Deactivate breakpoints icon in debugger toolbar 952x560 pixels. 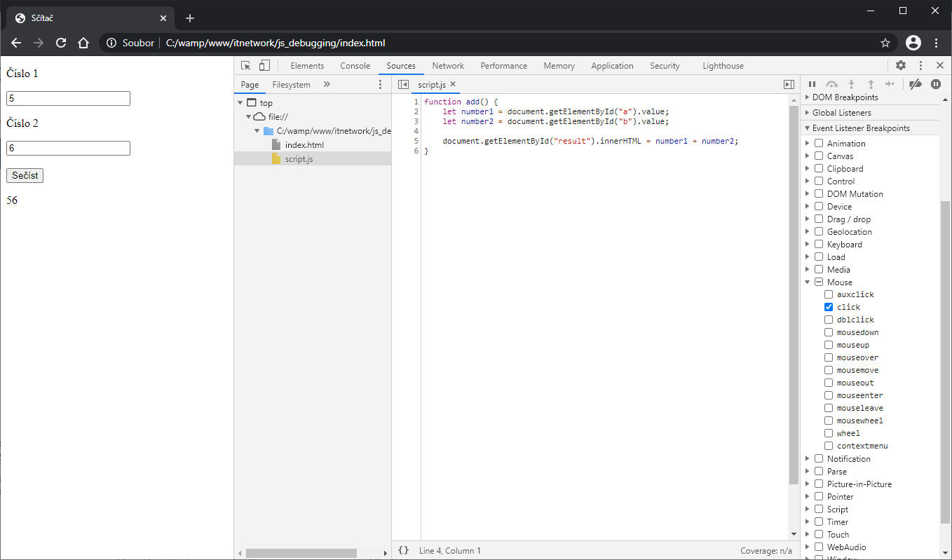tap(915, 84)
